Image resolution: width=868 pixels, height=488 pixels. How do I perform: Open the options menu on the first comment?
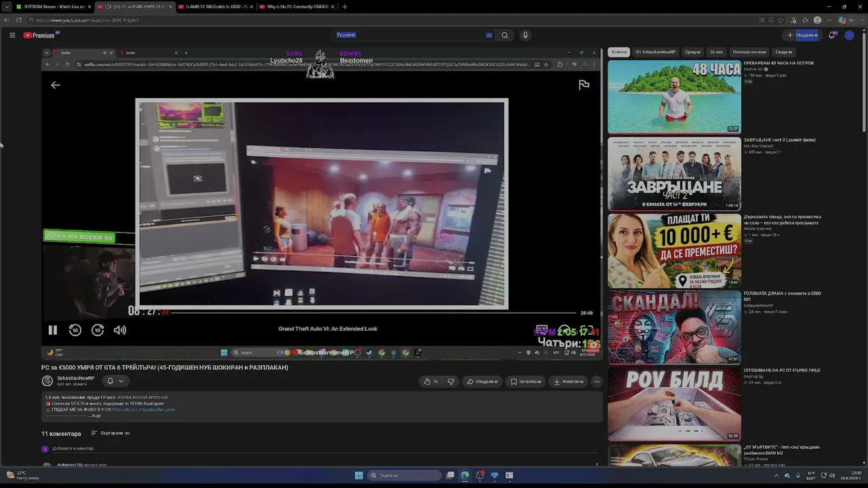coord(597,464)
